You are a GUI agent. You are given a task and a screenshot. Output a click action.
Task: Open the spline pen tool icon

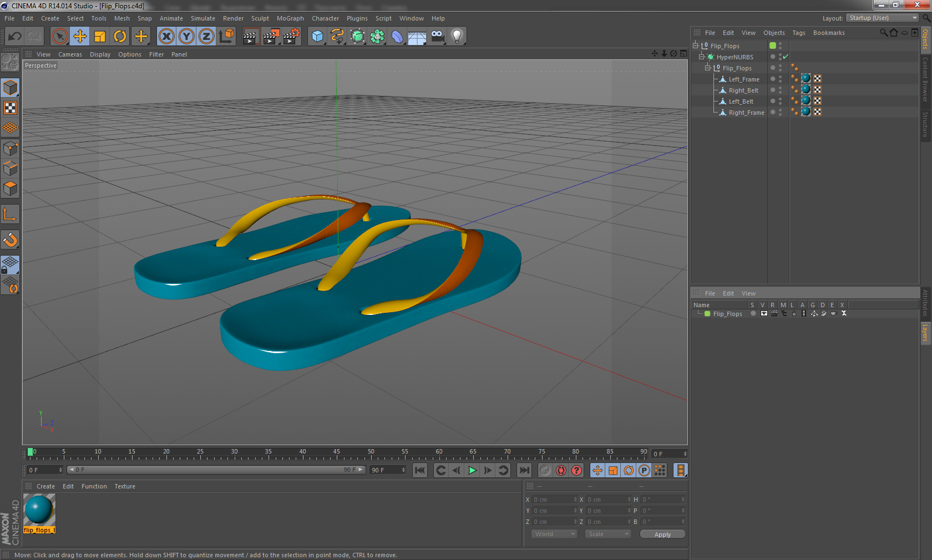coord(337,37)
